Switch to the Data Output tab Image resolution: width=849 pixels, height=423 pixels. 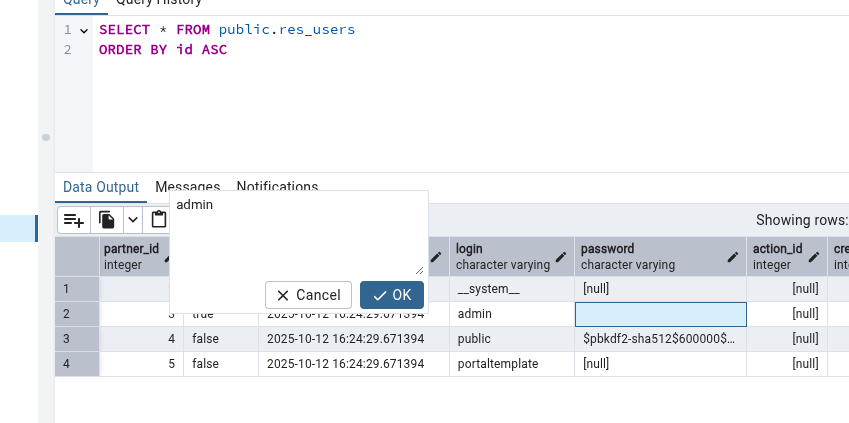100,187
